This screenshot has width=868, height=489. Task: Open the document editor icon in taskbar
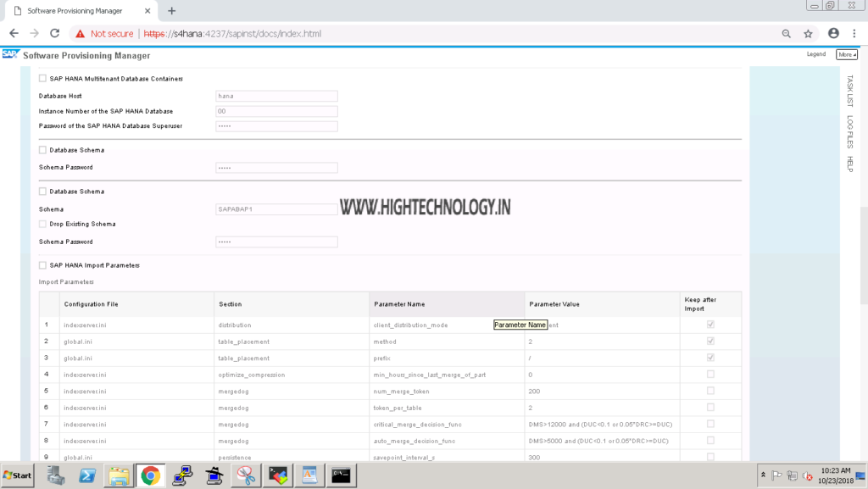[309, 475]
